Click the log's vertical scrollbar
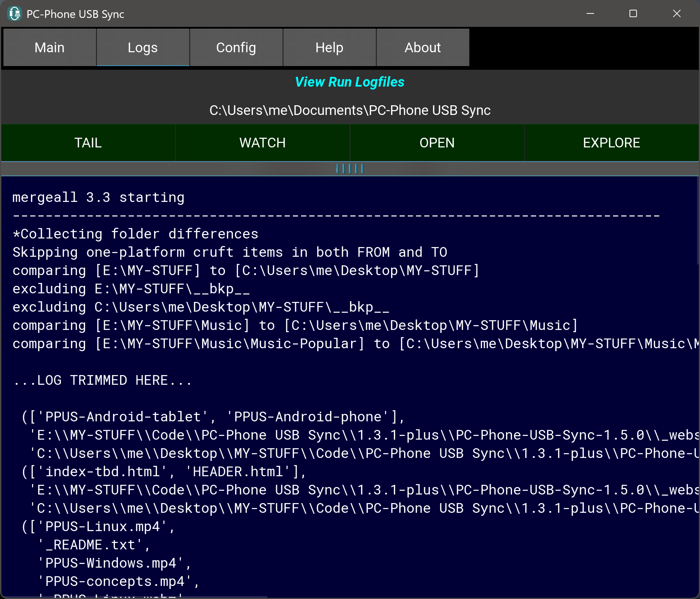 click(697, 224)
